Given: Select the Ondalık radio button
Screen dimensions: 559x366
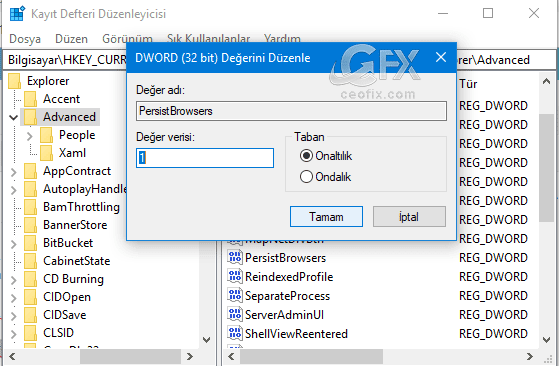Looking at the screenshot, I should (x=306, y=176).
